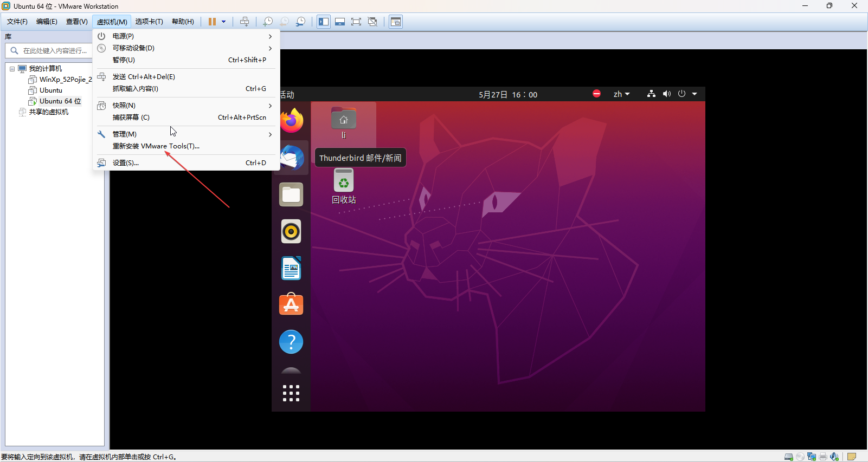The width and height of the screenshot is (868, 462).
Task: Expand the 快照(N) submenu
Action: click(186, 106)
